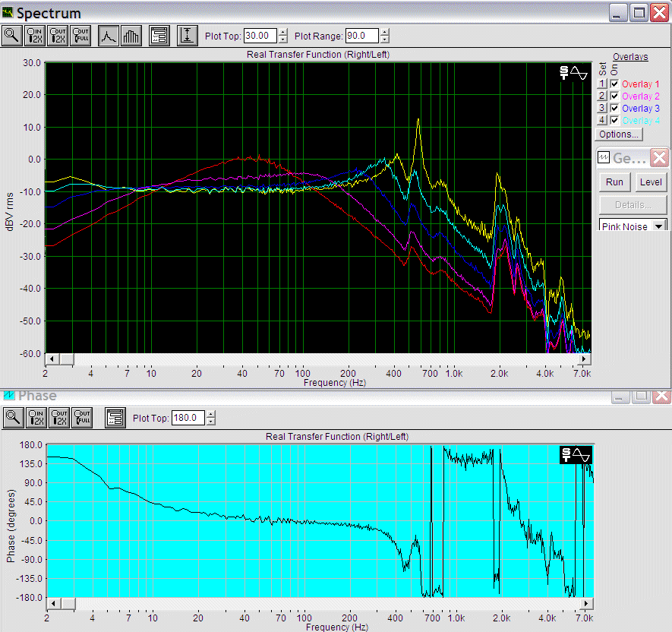This screenshot has width=672, height=632.
Task: Open Spectrum display settings icon
Action: point(159,36)
